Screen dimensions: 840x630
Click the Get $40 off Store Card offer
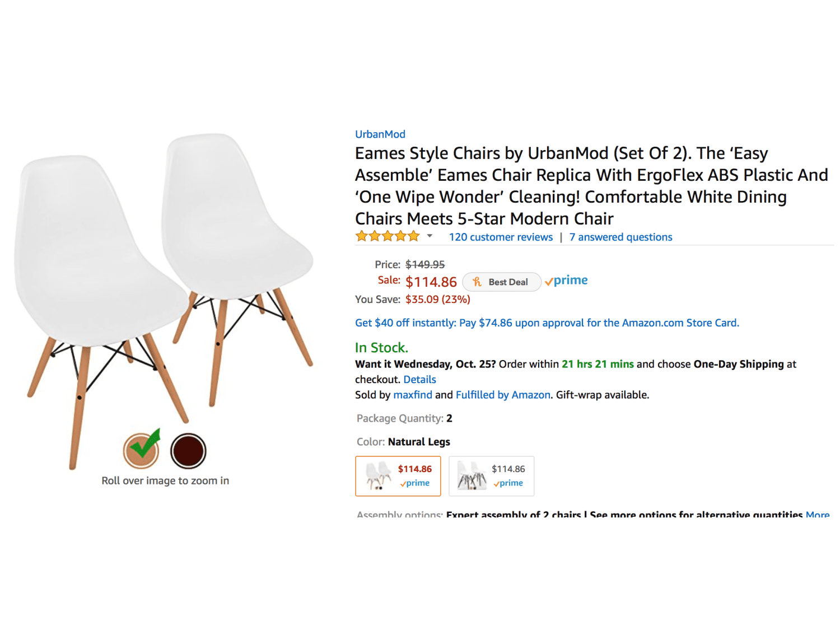(547, 323)
